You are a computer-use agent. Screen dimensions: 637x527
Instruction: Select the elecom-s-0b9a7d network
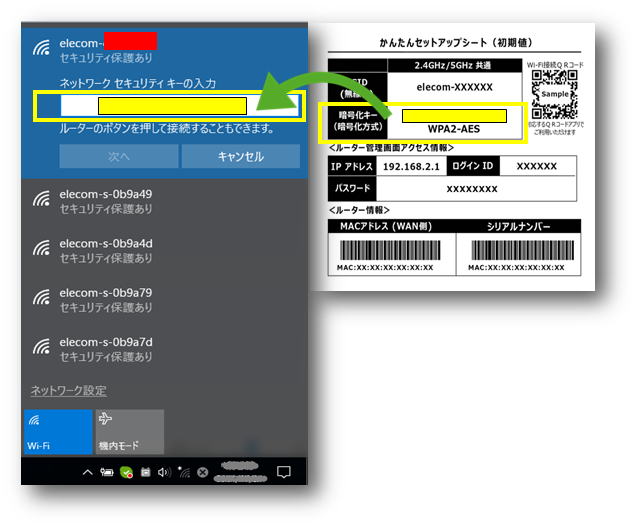point(165,349)
